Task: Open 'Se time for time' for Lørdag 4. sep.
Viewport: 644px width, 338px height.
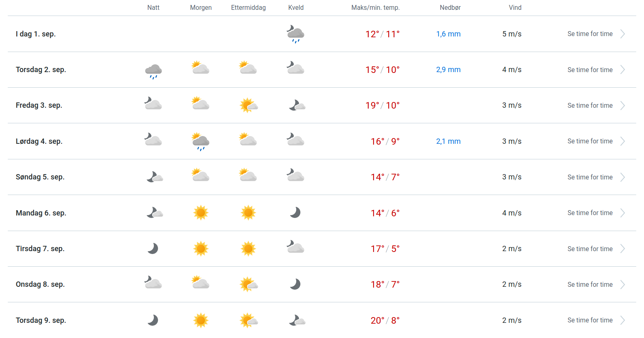Action: coord(590,141)
